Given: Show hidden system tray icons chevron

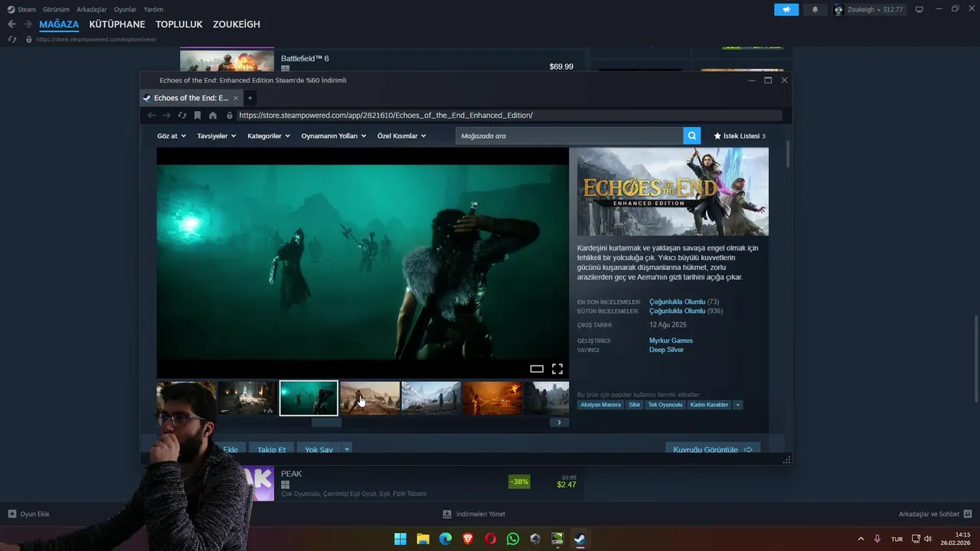Looking at the screenshot, I should click(861, 539).
